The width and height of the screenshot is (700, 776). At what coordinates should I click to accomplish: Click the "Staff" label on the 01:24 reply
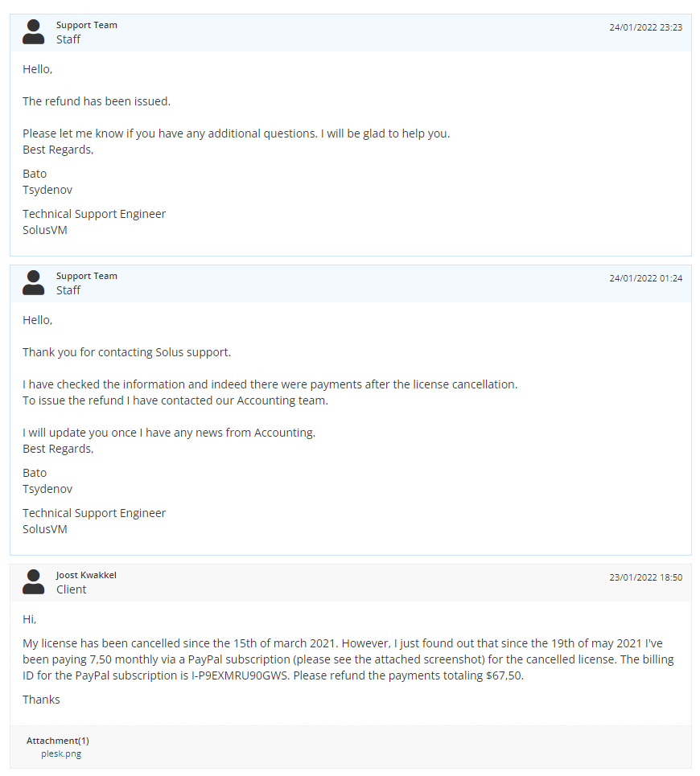click(68, 290)
